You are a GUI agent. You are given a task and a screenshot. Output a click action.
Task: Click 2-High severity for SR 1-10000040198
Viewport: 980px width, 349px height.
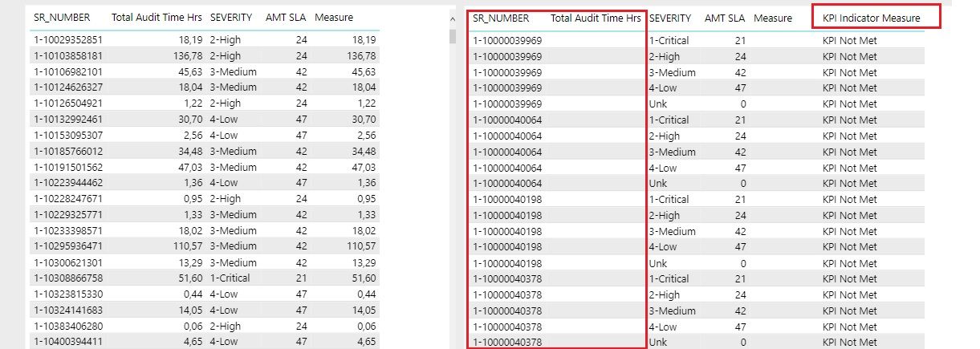point(664,215)
